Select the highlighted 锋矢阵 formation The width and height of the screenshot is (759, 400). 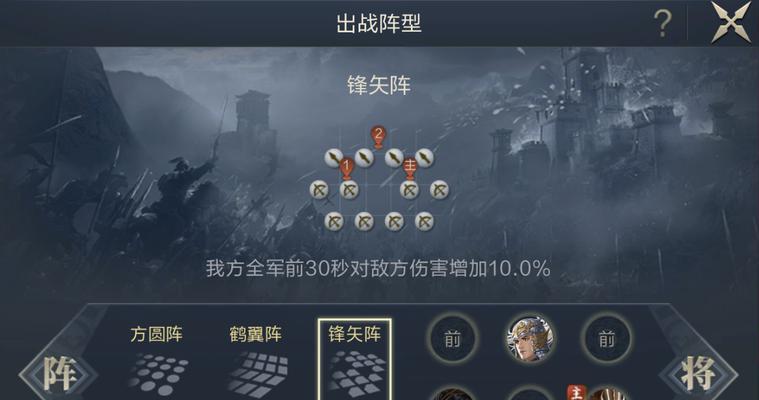(x=354, y=360)
